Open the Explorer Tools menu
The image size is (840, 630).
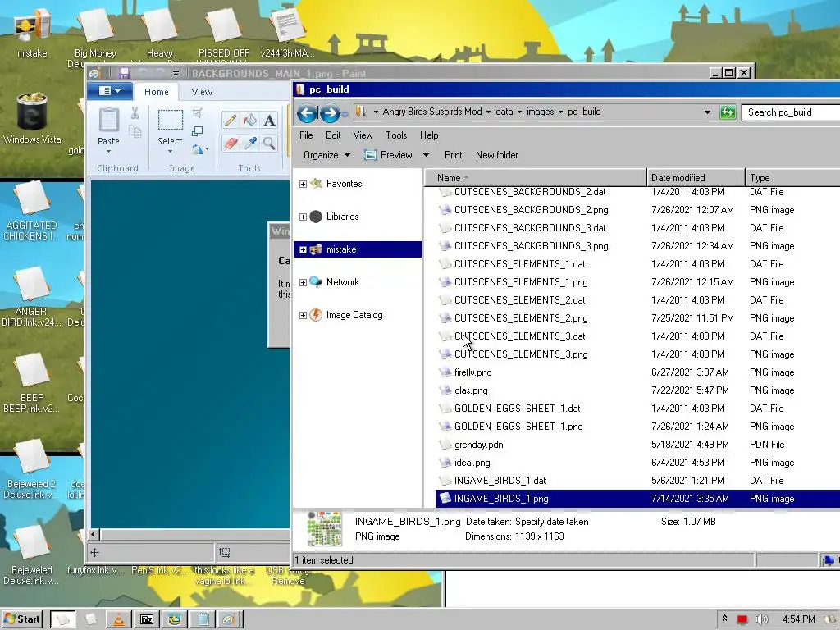396,135
